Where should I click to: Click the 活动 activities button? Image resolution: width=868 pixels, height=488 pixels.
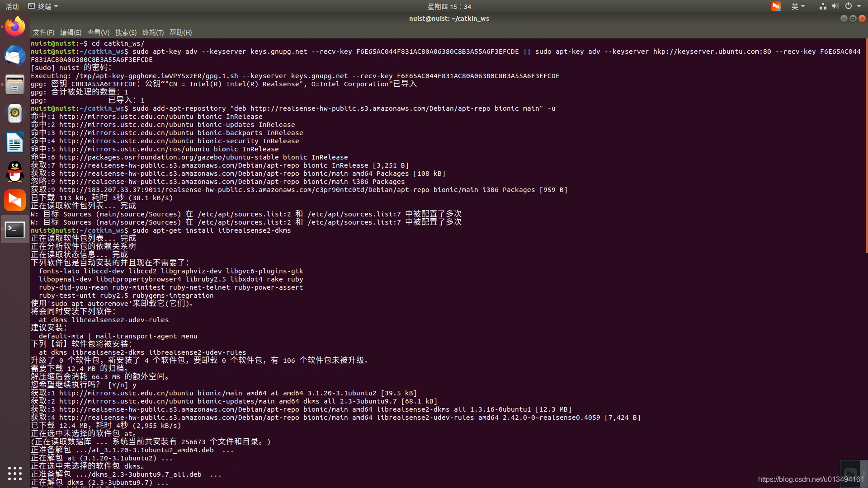coord(12,6)
